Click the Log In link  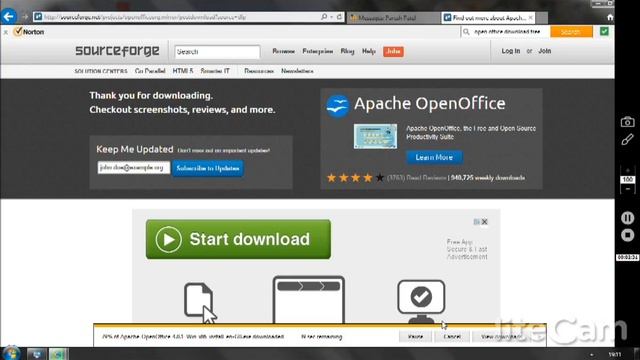tap(511, 51)
